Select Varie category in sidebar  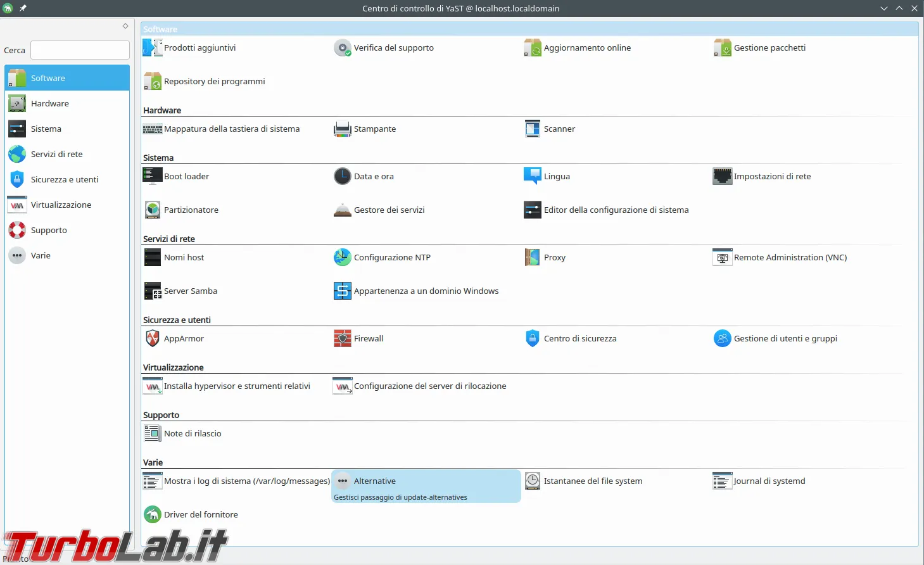[x=67, y=255]
